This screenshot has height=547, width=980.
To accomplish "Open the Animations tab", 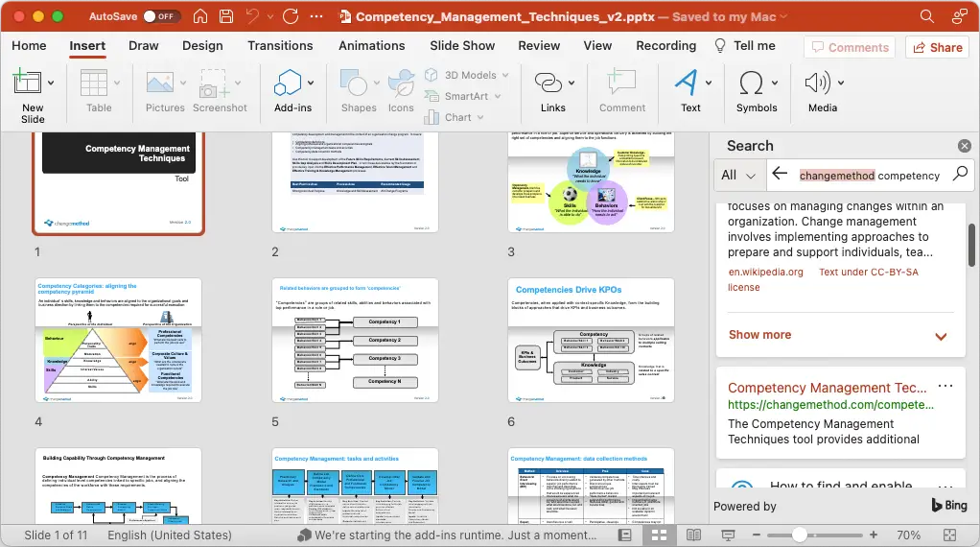I will 372,46.
